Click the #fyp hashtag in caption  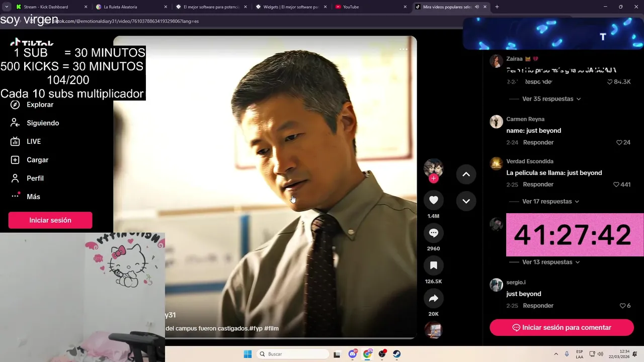pyautogui.click(x=256, y=328)
